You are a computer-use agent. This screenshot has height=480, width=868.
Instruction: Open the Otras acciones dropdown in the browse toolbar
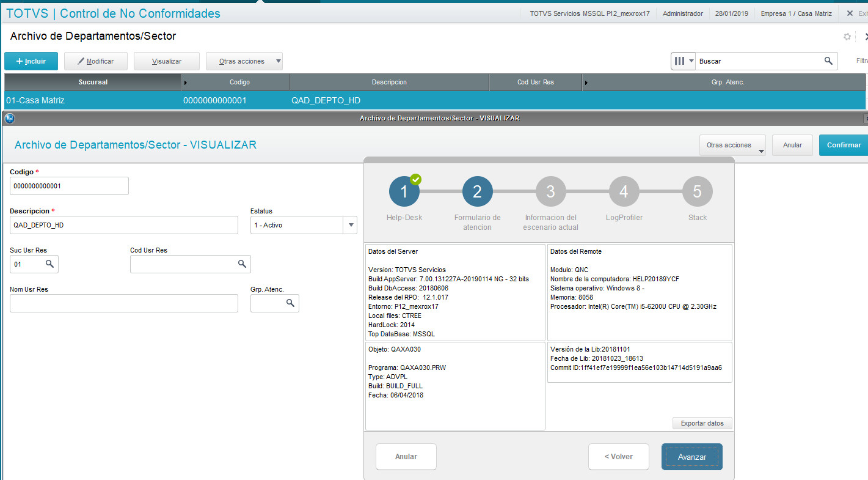click(244, 61)
